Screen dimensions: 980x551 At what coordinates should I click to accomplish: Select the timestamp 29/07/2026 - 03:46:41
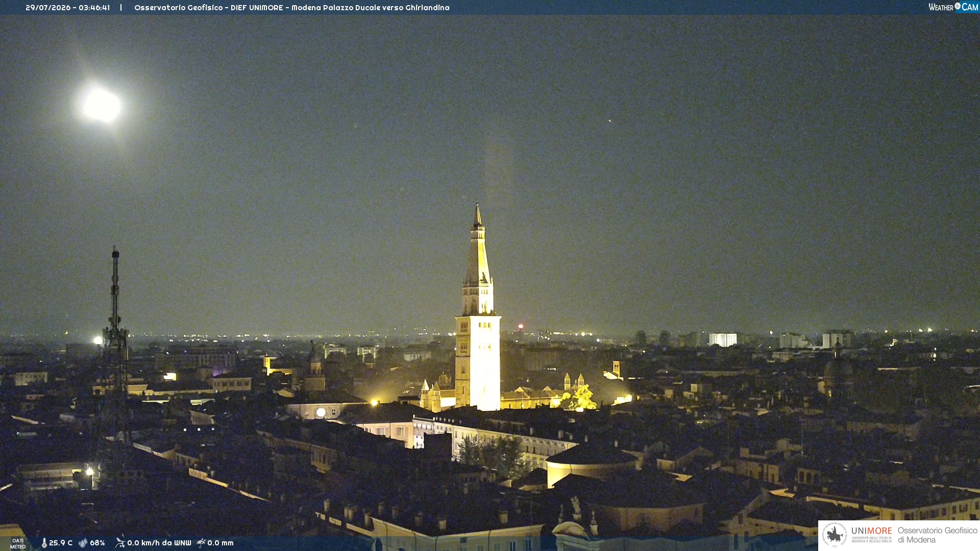coord(67,8)
